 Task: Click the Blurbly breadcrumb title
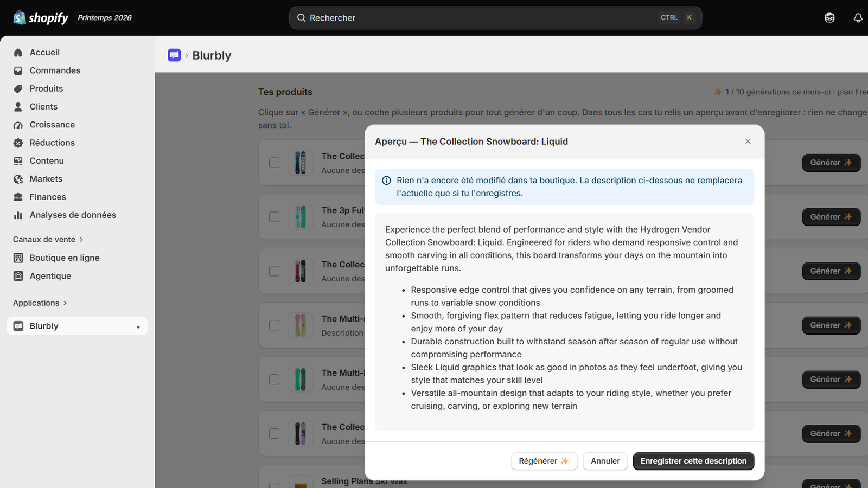[x=212, y=55]
